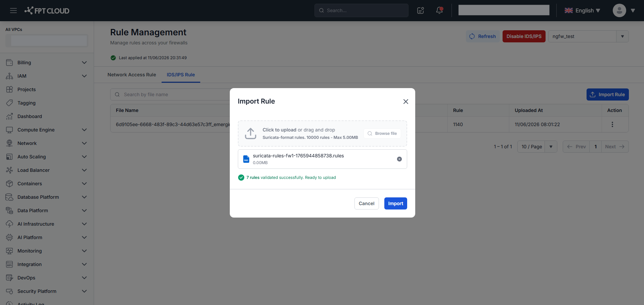This screenshot has height=305, width=644.
Task: Expand the Network menu chevron
Action: pyautogui.click(x=84, y=143)
